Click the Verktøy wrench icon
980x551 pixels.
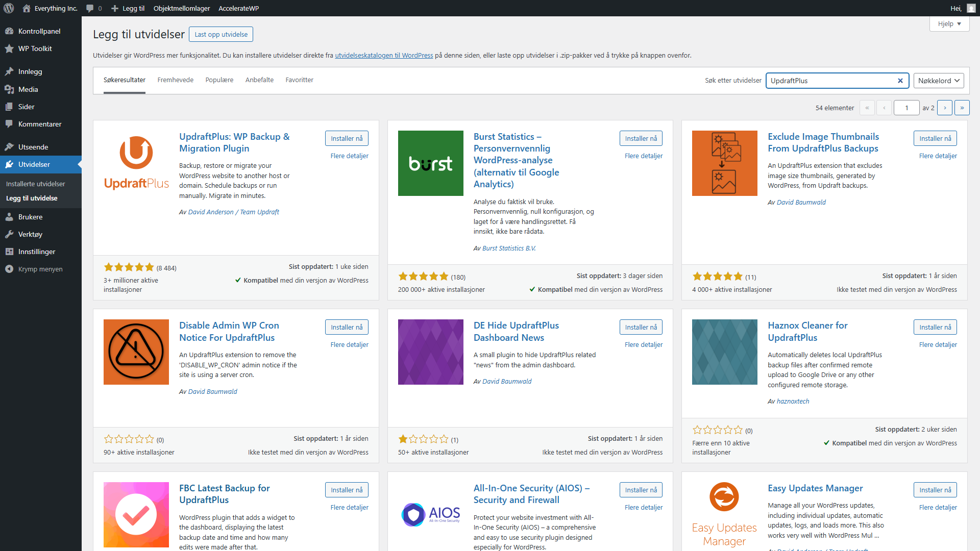tap(9, 234)
